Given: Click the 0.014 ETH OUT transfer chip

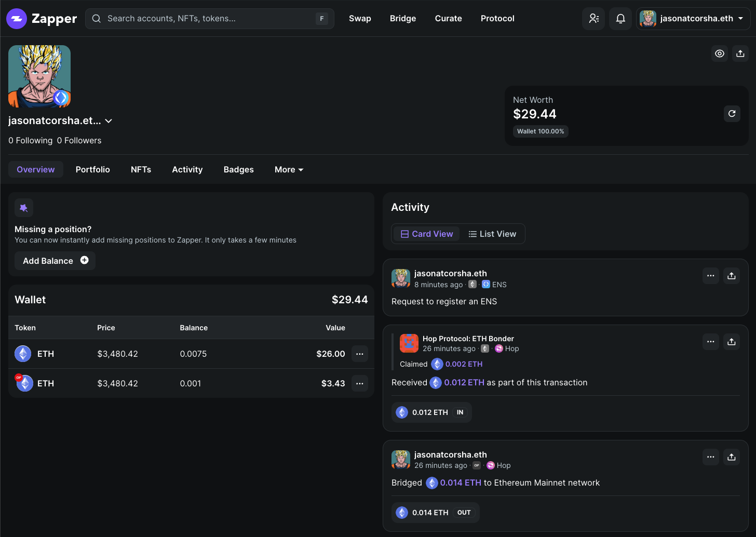Looking at the screenshot, I should 436,513.
